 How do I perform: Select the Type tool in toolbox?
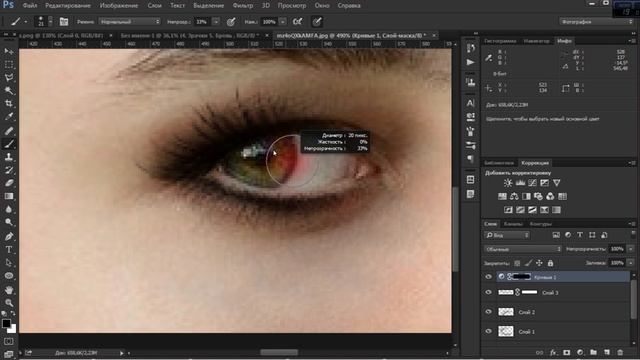point(9,249)
